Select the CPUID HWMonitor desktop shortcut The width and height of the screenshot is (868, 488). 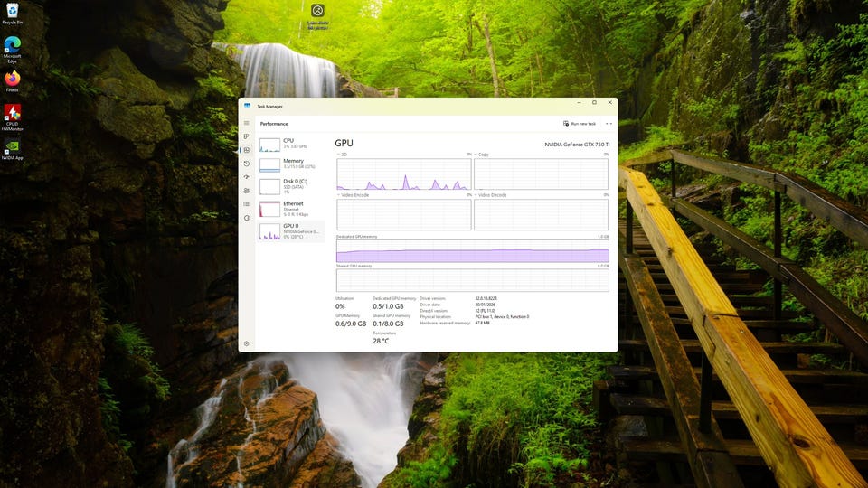coord(12,117)
